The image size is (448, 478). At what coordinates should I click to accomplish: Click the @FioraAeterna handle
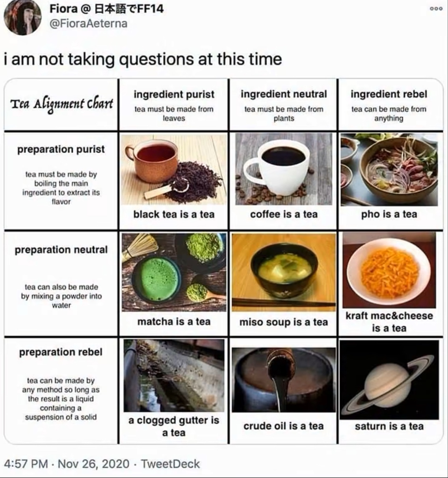pyautogui.click(x=88, y=24)
